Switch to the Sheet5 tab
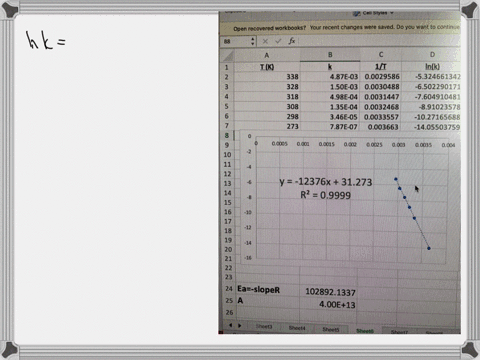 331,330
